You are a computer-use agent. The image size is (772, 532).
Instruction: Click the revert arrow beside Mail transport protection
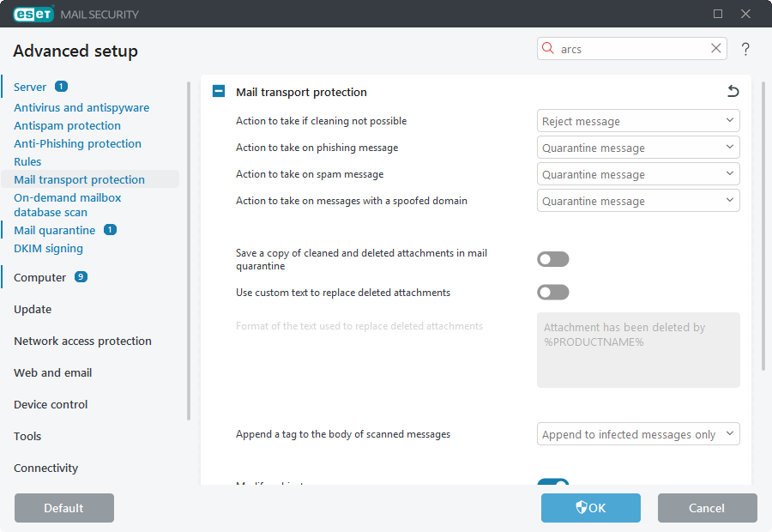733,91
